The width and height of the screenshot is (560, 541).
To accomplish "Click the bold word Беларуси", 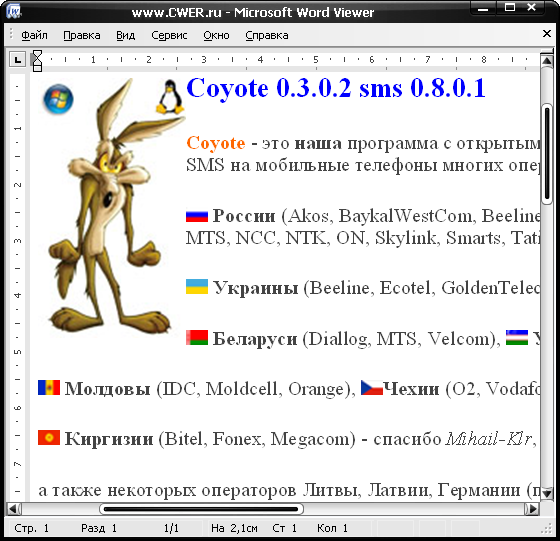I will pyautogui.click(x=255, y=339).
